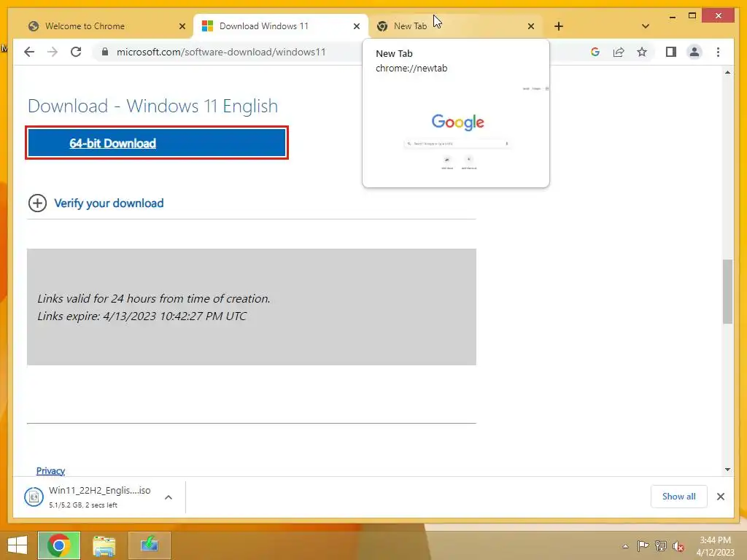
Task: Click the 64-bit Download button
Action: tap(157, 143)
